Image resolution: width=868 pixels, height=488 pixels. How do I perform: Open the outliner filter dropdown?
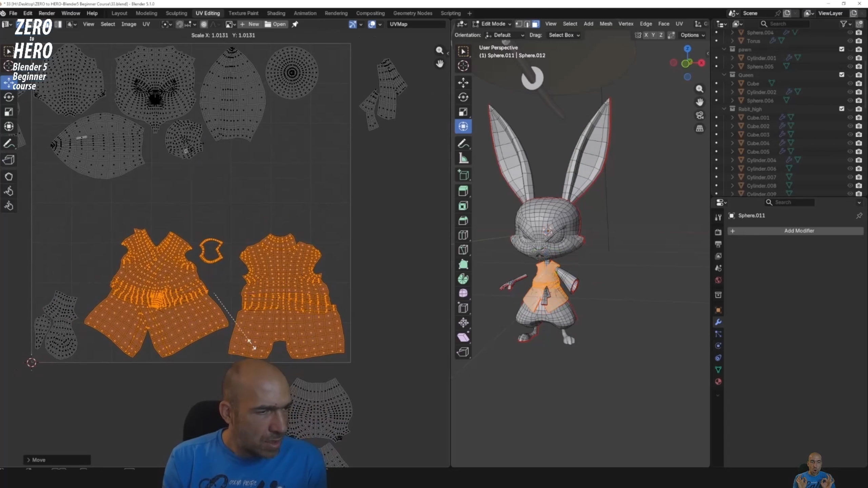[x=846, y=24]
